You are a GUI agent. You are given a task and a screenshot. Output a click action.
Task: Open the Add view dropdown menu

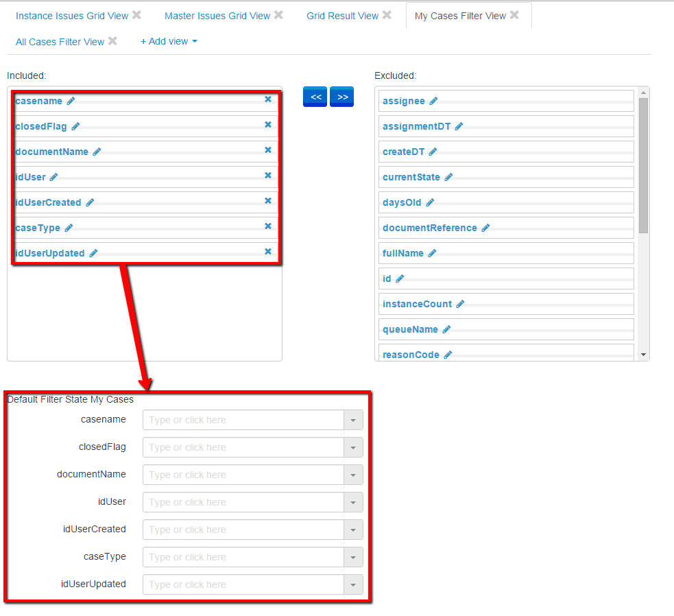[x=169, y=41]
